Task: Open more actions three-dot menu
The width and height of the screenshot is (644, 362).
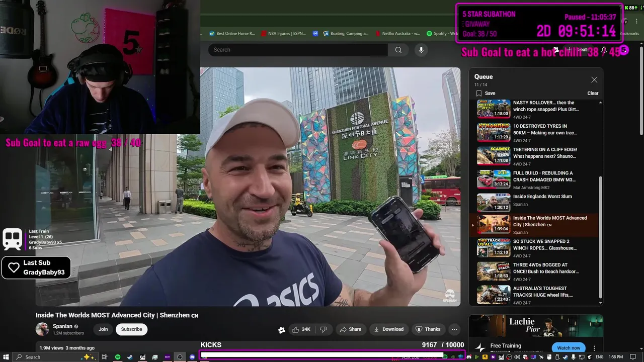Action: [x=454, y=329]
